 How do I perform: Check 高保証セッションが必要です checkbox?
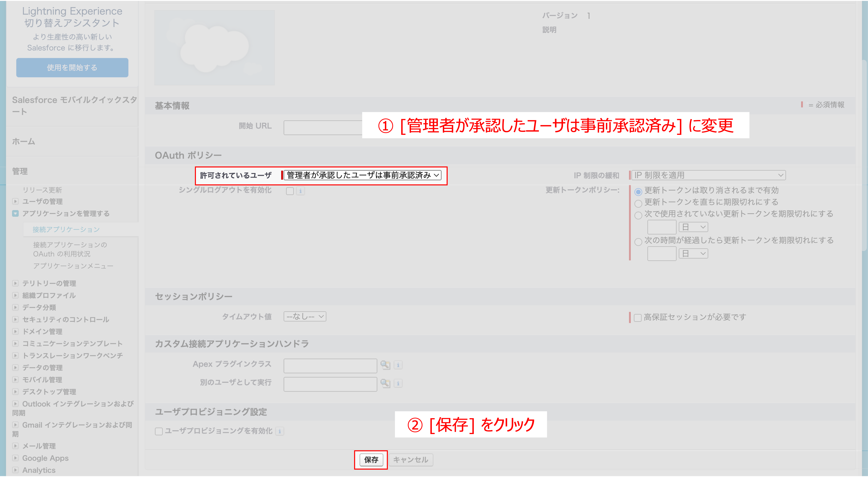click(x=638, y=318)
